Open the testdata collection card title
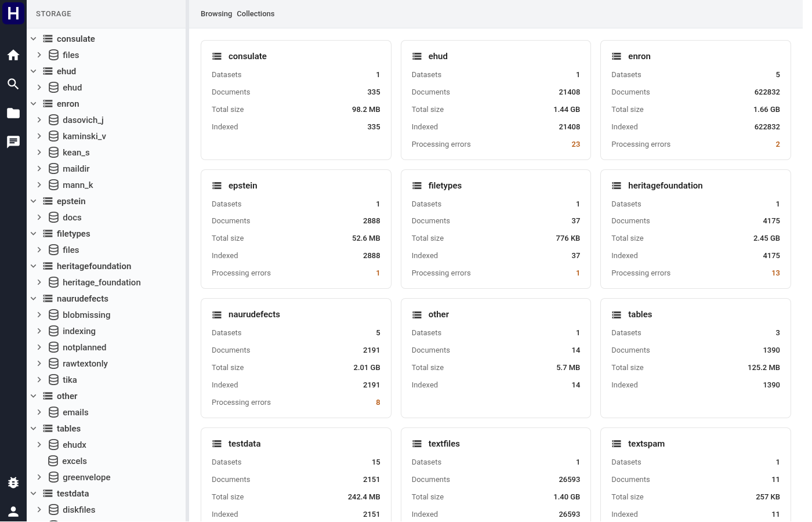This screenshot has height=522, width=812. pos(245,444)
